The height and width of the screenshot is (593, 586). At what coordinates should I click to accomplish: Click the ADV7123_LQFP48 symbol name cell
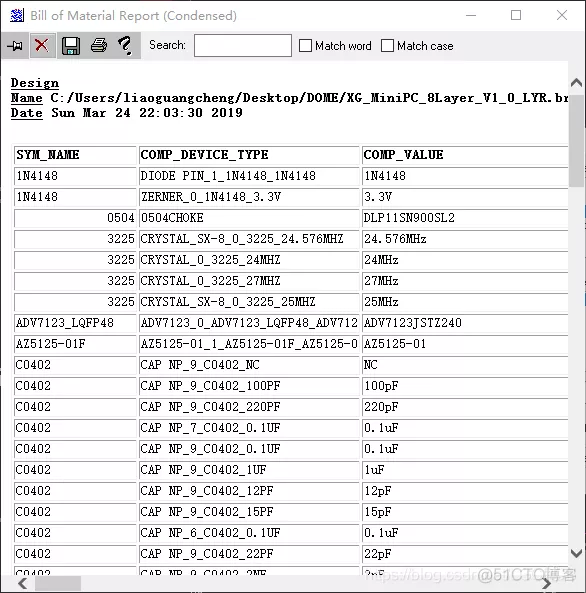(x=75, y=323)
